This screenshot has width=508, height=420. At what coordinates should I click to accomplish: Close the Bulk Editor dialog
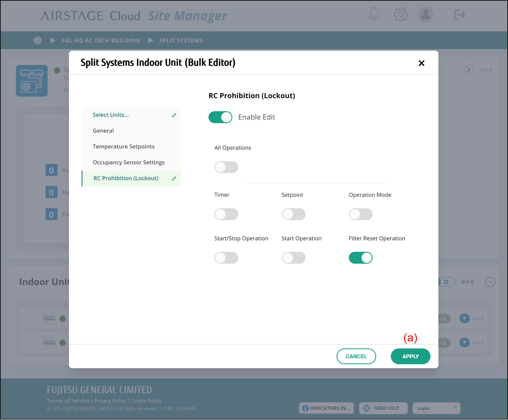[x=421, y=63]
